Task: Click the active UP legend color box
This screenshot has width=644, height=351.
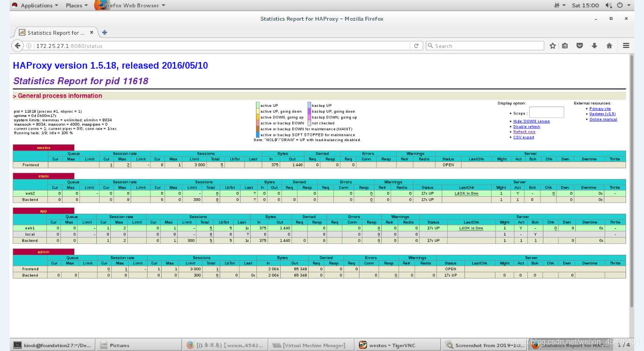Action: [258, 105]
